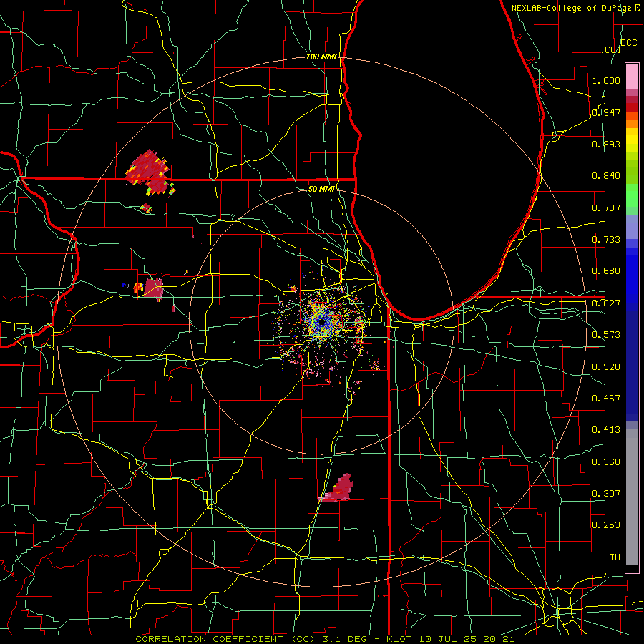
Task: Click the 0.573 scale value
Action: [x=606, y=335]
